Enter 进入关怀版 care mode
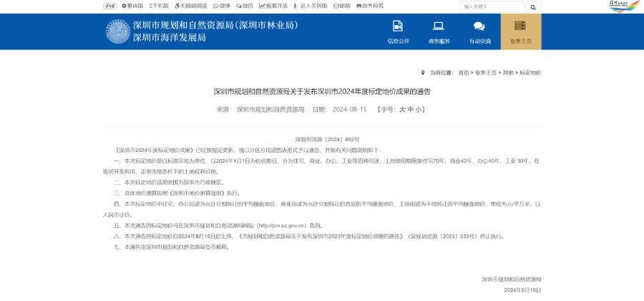The image size is (644, 301). point(311,6)
